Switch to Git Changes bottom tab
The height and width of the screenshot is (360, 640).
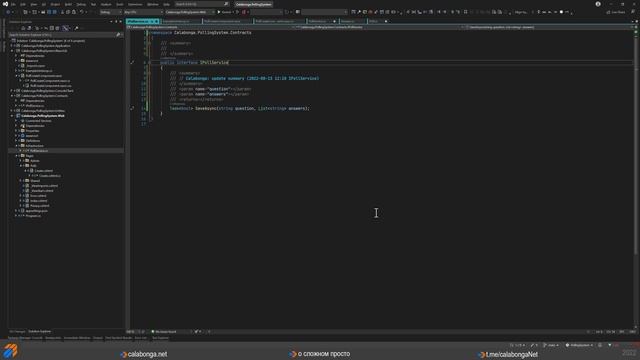[x=17, y=331]
